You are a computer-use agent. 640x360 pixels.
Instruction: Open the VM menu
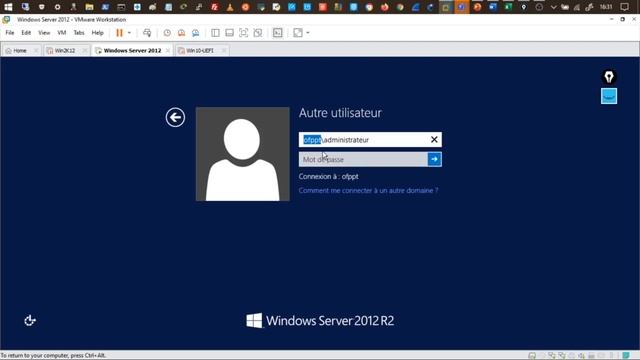62,33
